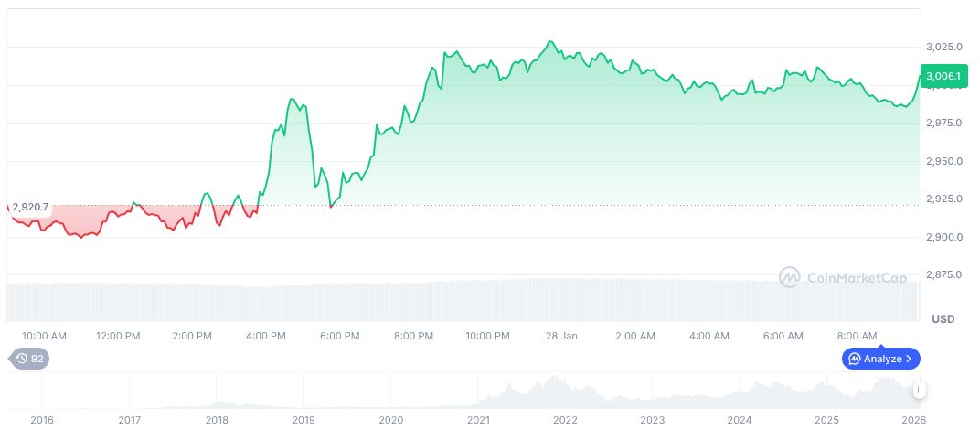
Task: Click the Analyze button's chart icon
Action: pyautogui.click(x=854, y=359)
